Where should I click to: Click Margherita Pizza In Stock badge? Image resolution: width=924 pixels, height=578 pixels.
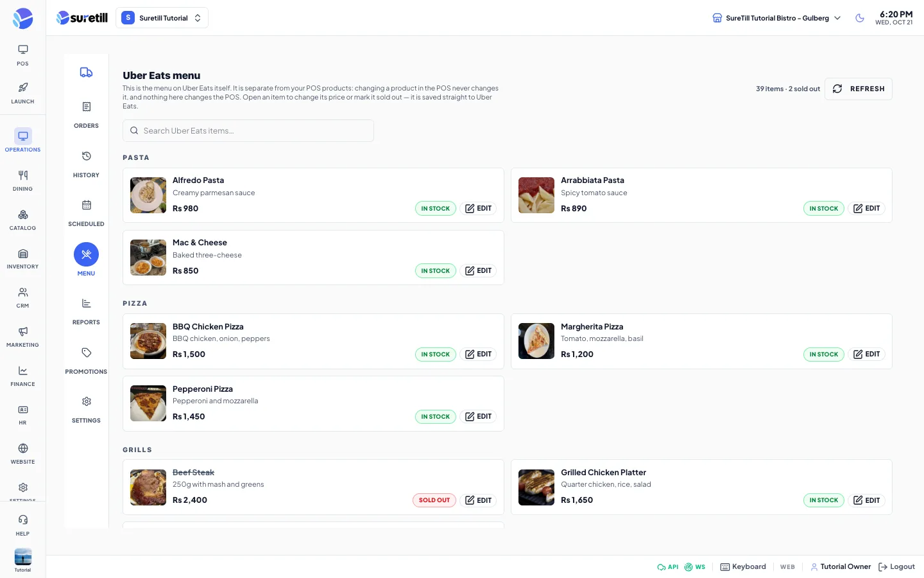click(824, 355)
